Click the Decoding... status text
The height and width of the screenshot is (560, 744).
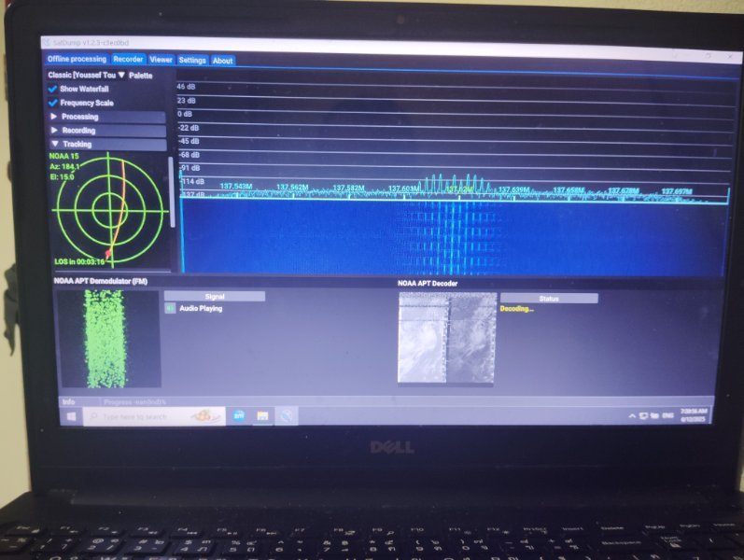[x=517, y=309]
